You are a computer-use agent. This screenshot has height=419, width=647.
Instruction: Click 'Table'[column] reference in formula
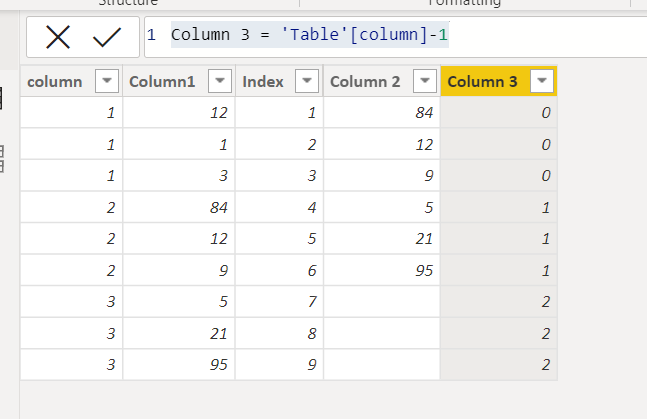354,35
